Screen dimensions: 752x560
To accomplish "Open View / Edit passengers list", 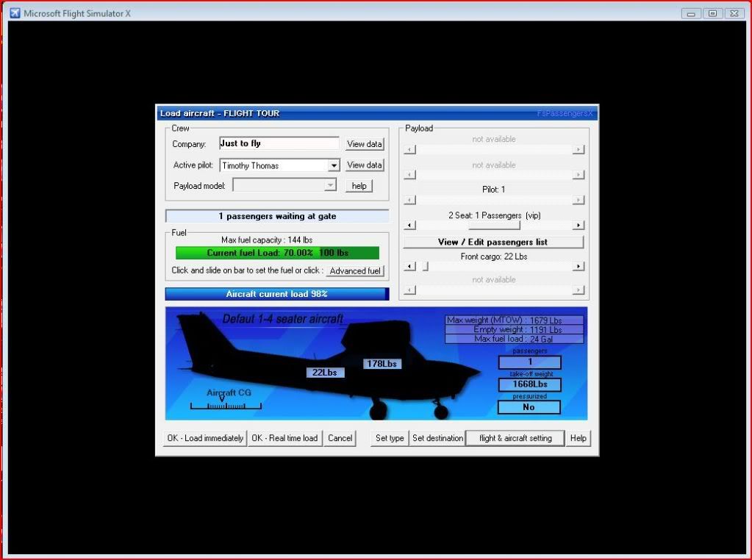I will pos(493,242).
